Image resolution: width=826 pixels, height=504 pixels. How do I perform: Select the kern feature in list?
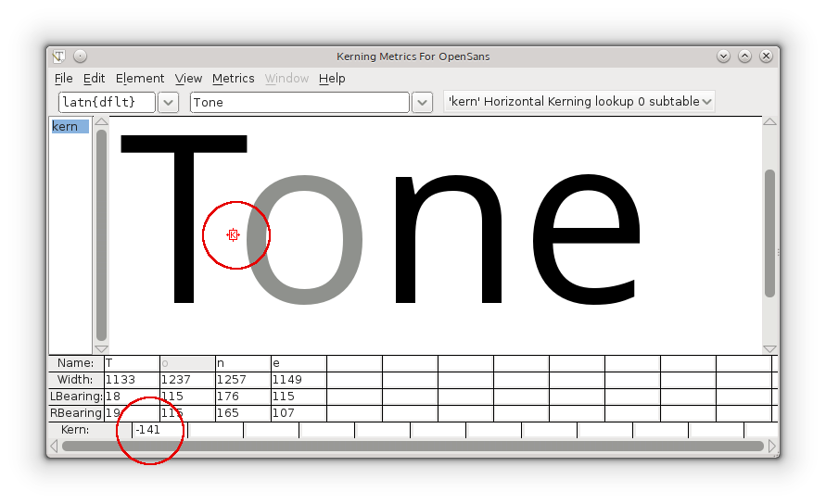pos(66,127)
